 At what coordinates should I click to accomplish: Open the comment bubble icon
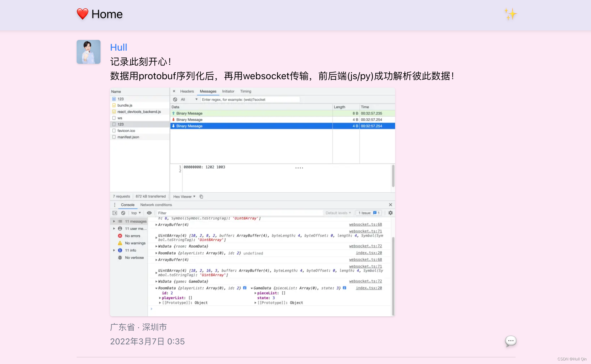point(510,341)
